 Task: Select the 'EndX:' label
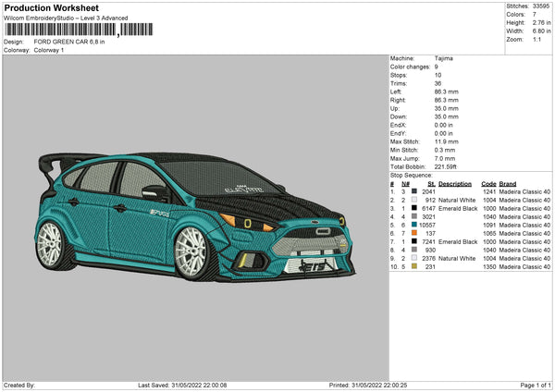(398, 125)
